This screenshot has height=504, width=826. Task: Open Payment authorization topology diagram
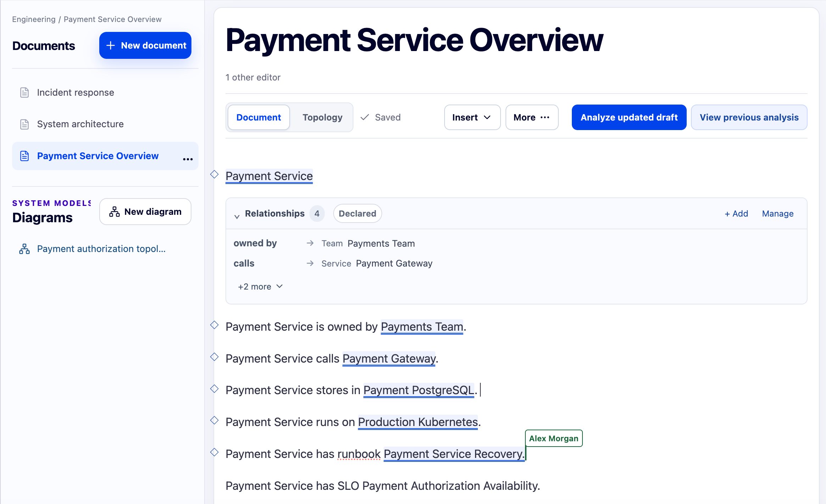(105, 249)
